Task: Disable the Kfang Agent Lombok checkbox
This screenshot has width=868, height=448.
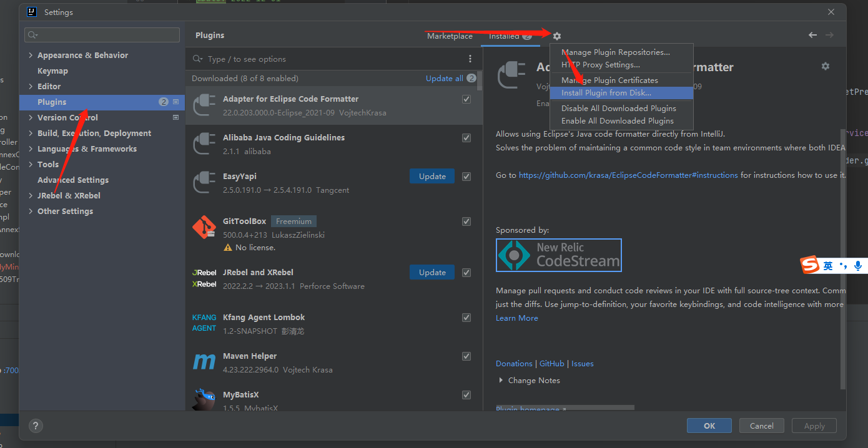Action: coord(466,318)
